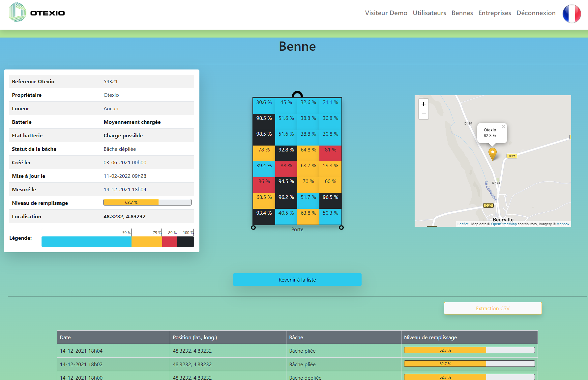Zoom in on the map
This screenshot has width=588, height=380.
pyautogui.click(x=424, y=104)
